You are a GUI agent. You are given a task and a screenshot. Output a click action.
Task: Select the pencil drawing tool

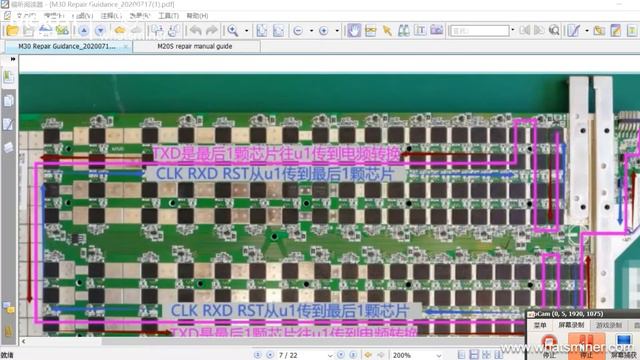573,31
